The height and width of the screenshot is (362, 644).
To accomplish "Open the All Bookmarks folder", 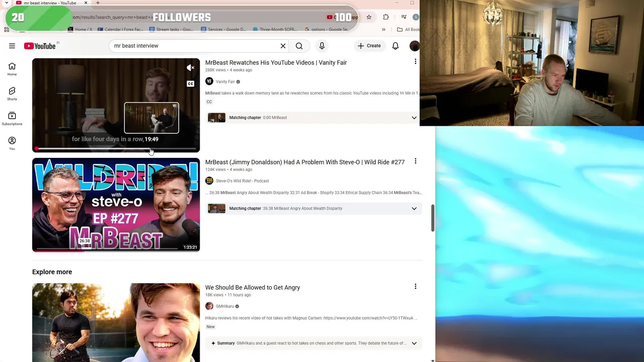I will 408,30.
